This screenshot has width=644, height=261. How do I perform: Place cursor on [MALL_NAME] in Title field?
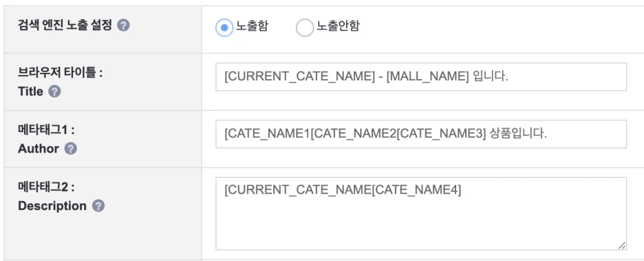(427, 77)
